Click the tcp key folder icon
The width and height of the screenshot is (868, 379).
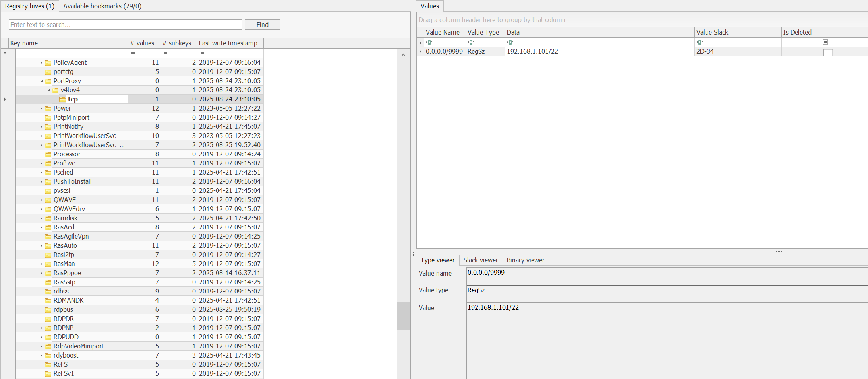[x=62, y=99]
